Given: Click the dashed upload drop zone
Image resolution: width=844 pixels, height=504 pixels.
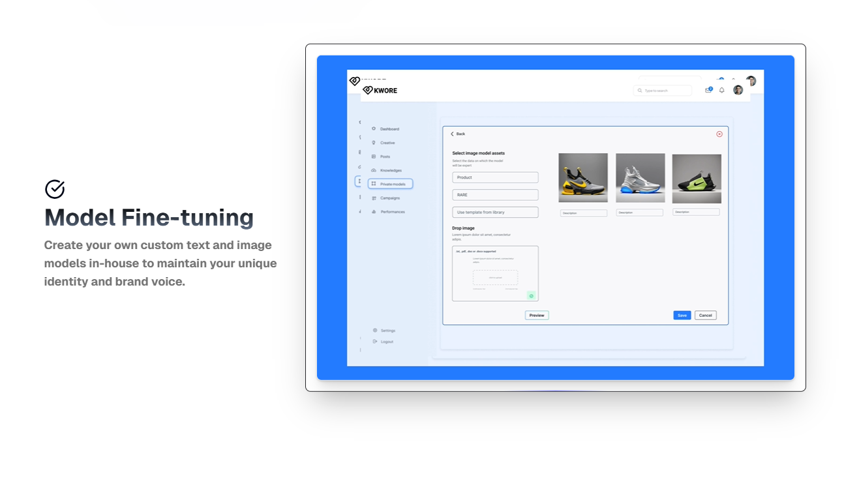Looking at the screenshot, I should [495, 277].
